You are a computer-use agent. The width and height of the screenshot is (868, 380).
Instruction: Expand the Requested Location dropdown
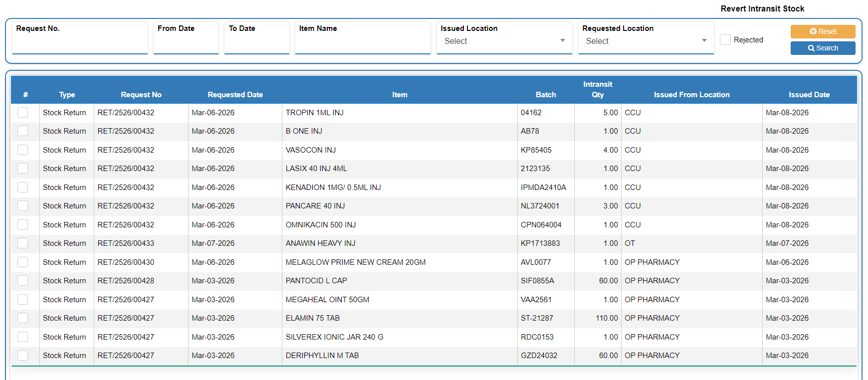pyautogui.click(x=646, y=41)
